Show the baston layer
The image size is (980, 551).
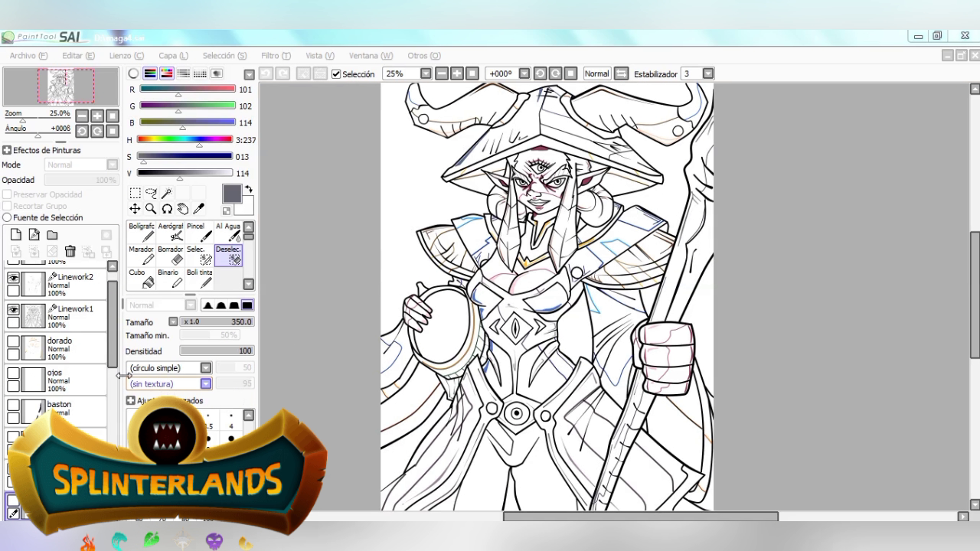13,405
